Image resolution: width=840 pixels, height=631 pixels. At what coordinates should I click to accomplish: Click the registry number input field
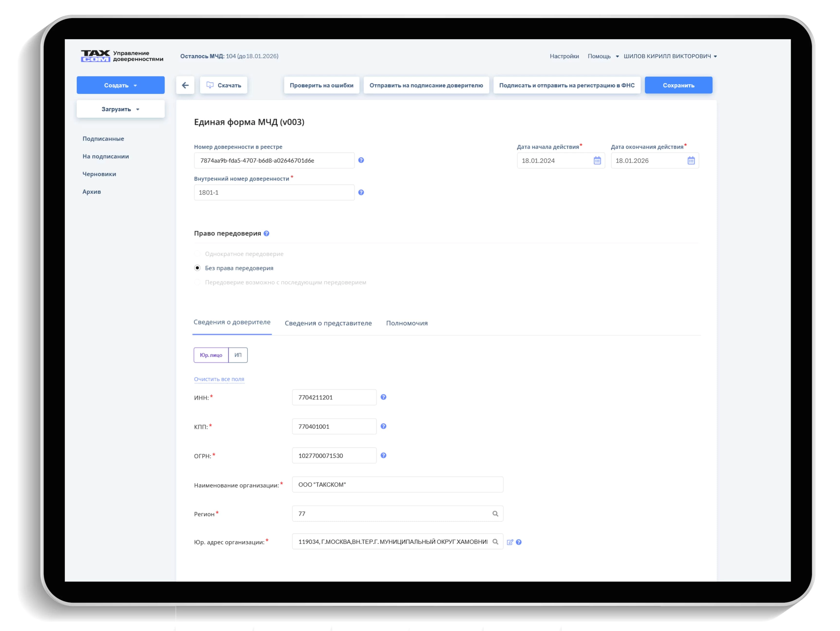[x=274, y=161]
